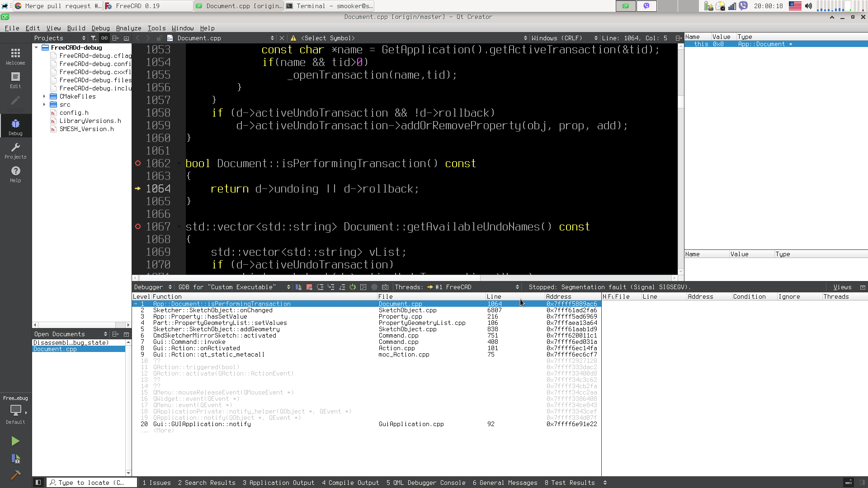Open the Application Output pane tab

[278, 483]
